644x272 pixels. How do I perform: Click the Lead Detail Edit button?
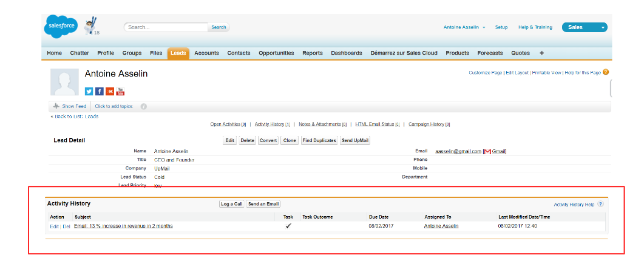click(x=230, y=140)
